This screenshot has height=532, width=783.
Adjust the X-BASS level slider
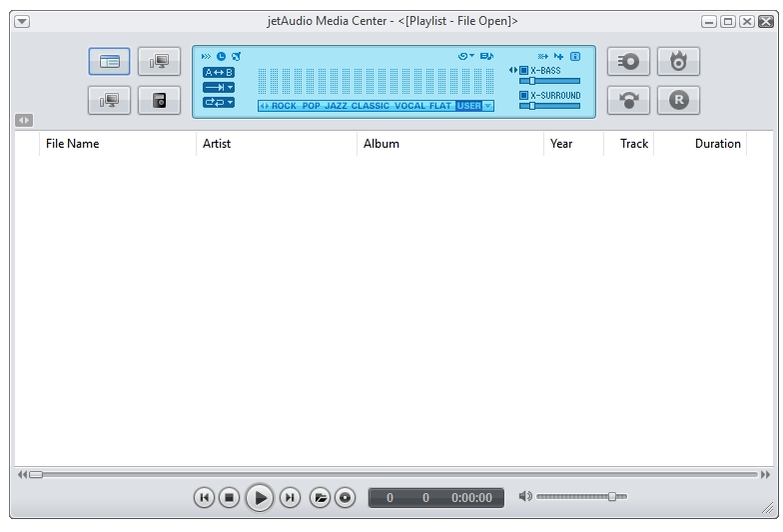549,81
